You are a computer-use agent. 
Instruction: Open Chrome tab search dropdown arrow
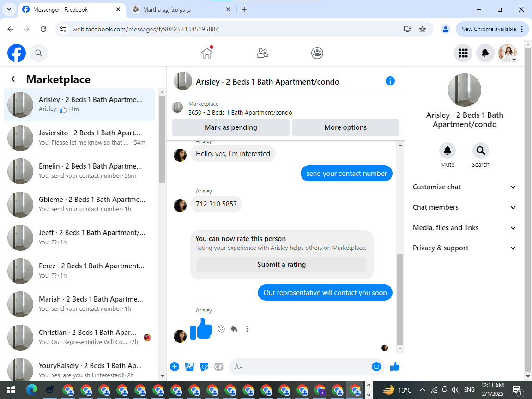[x=9, y=10]
